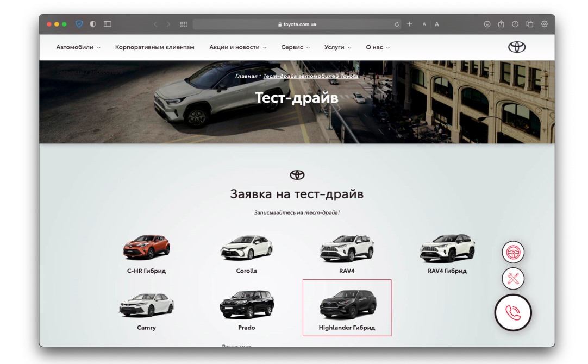Click the share icon in toolbar

tap(501, 23)
